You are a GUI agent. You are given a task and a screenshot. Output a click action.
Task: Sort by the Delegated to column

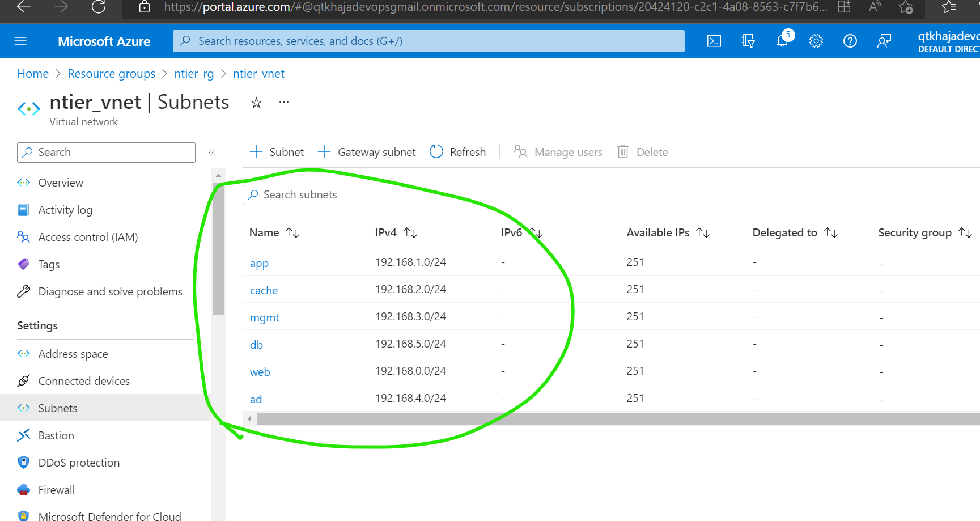coord(795,232)
